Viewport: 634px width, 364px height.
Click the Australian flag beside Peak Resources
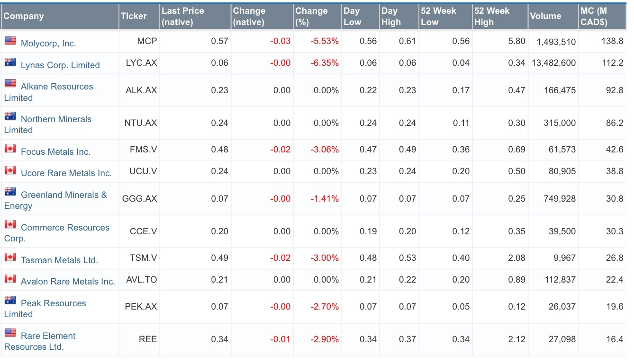[x=10, y=301]
